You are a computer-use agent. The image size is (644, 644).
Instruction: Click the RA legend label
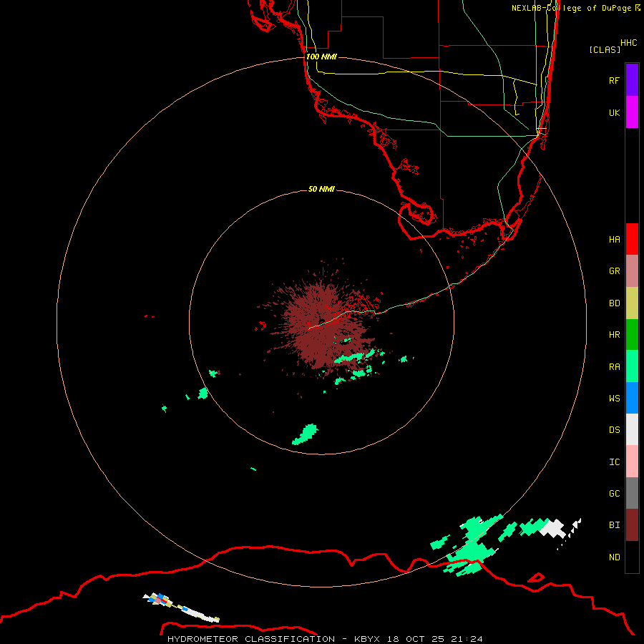(x=614, y=367)
